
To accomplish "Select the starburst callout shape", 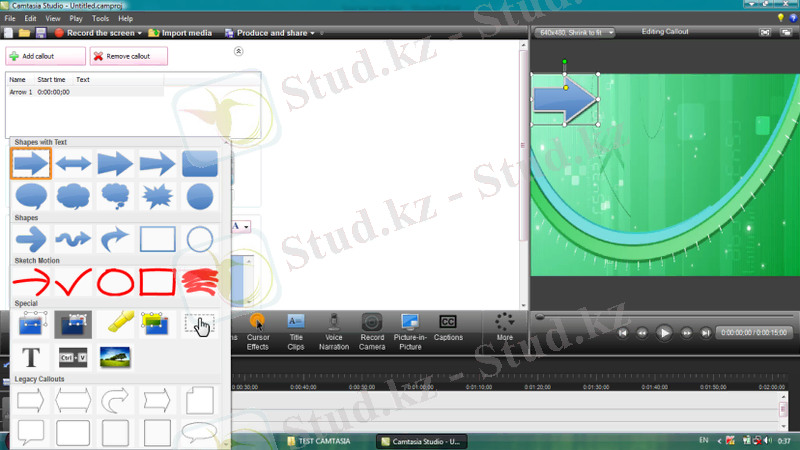I will click(x=158, y=196).
